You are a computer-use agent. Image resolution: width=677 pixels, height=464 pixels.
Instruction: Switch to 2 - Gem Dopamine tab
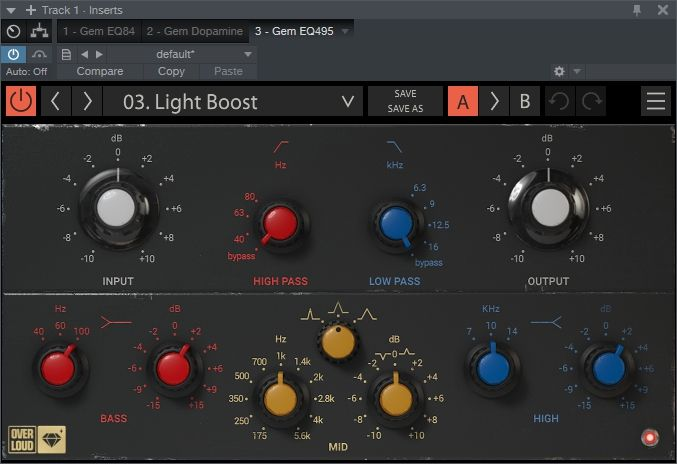click(194, 31)
